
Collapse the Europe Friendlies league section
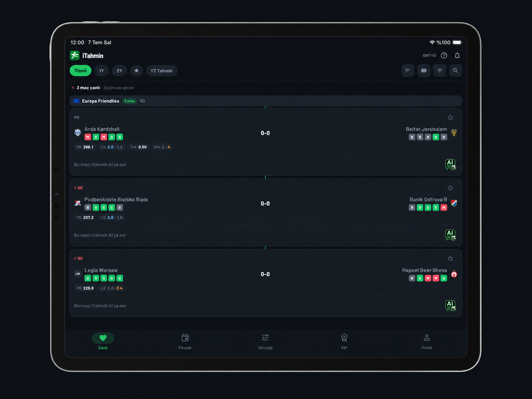tap(266, 101)
